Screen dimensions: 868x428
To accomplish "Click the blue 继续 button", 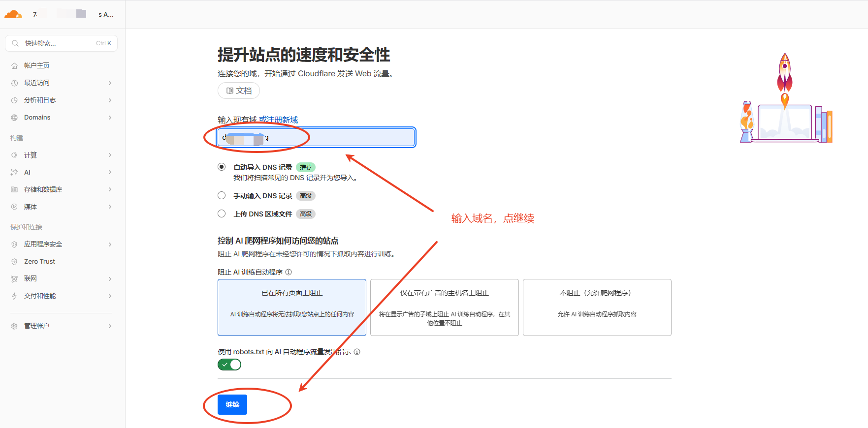I will click(x=232, y=404).
